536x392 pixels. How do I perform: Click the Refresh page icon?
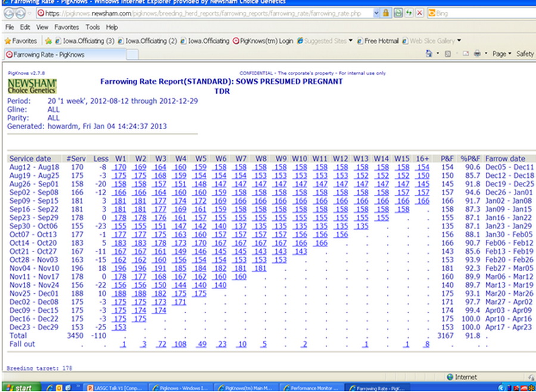tap(409, 12)
